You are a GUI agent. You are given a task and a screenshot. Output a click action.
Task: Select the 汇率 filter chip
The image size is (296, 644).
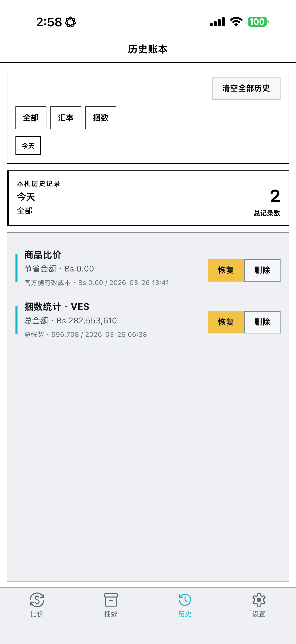tap(66, 118)
